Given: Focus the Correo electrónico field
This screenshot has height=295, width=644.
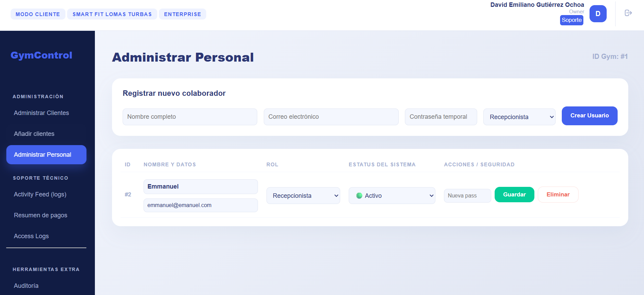Looking at the screenshot, I should point(331,117).
